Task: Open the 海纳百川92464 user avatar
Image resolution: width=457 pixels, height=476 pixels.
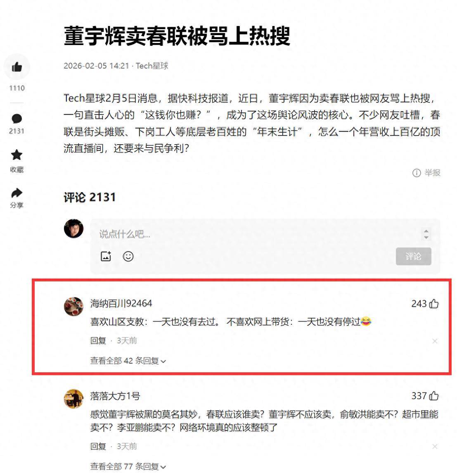Action: (74, 307)
